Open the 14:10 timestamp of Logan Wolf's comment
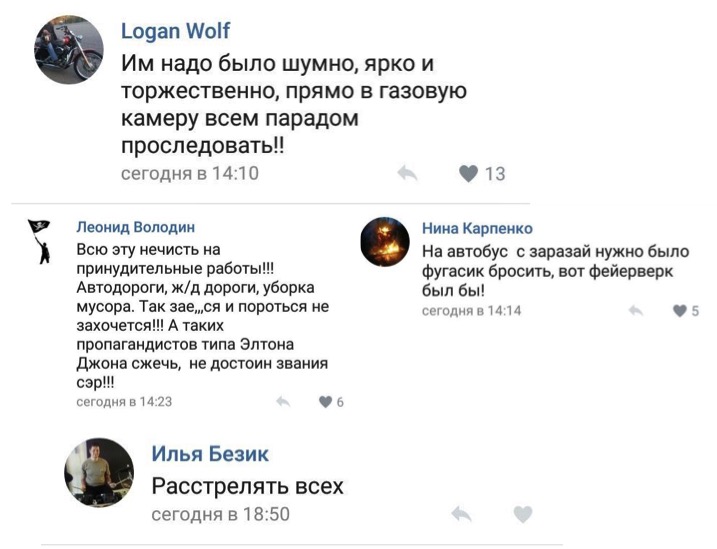This screenshot has height=549, width=717. click(x=189, y=173)
